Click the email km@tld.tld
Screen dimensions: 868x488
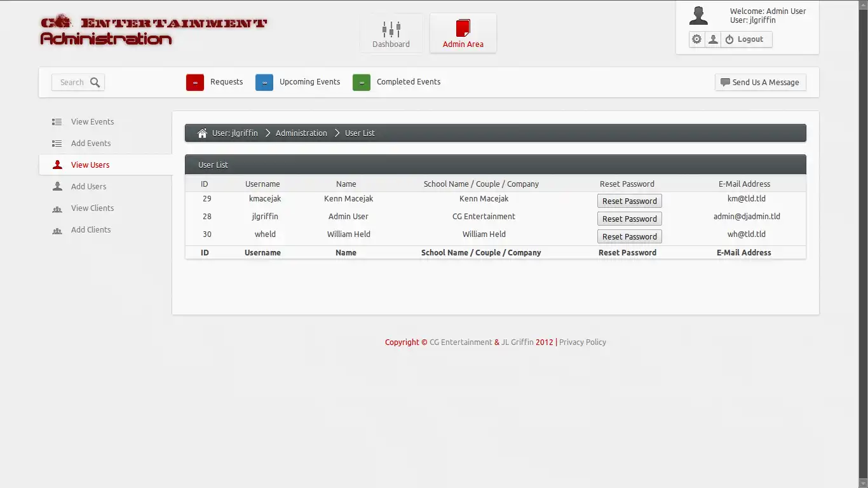click(747, 199)
